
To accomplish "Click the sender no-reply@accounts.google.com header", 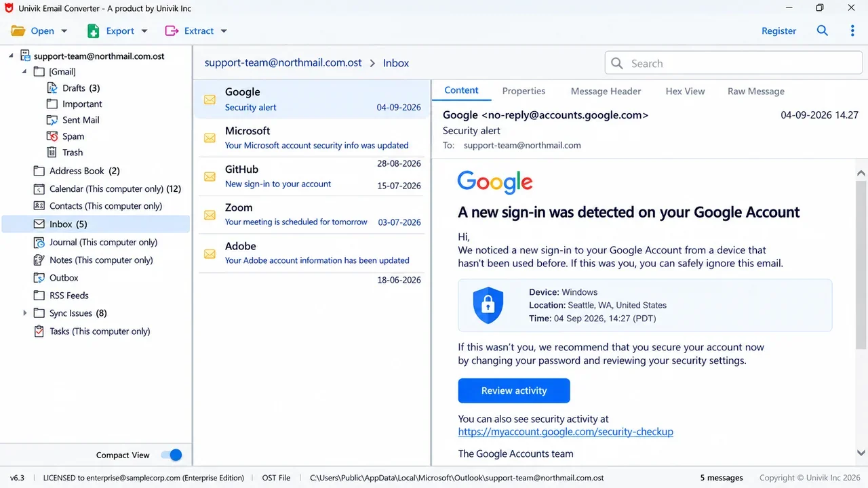I will click(x=545, y=115).
